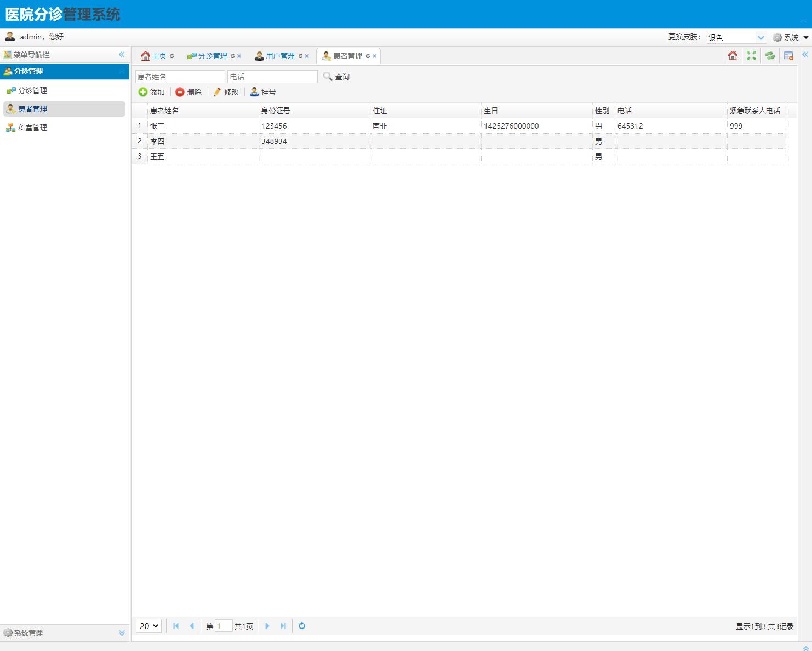Viewport: 812px width, 651px height.
Task: Open the page size 20 dropdown
Action: pyautogui.click(x=149, y=626)
